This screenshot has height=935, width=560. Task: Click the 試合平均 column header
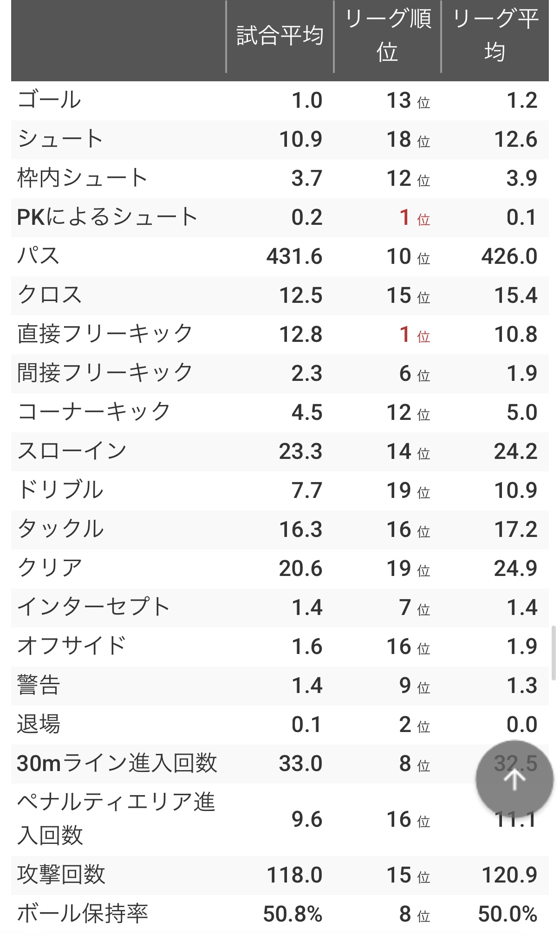[280, 36]
